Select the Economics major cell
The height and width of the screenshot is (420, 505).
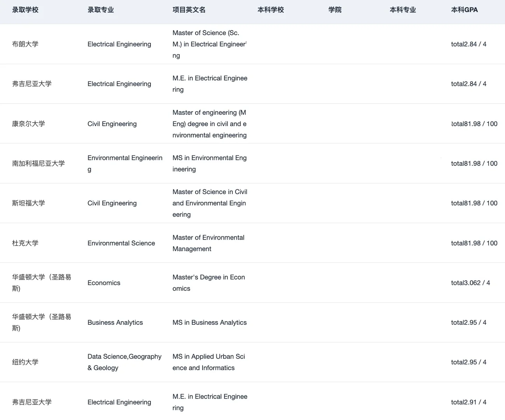104,283
